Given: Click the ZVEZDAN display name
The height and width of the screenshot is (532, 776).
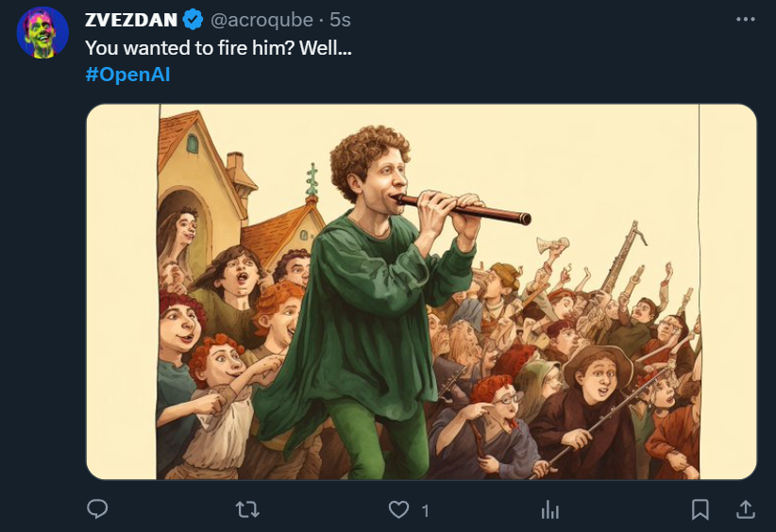Looking at the screenshot, I should [x=130, y=20].
